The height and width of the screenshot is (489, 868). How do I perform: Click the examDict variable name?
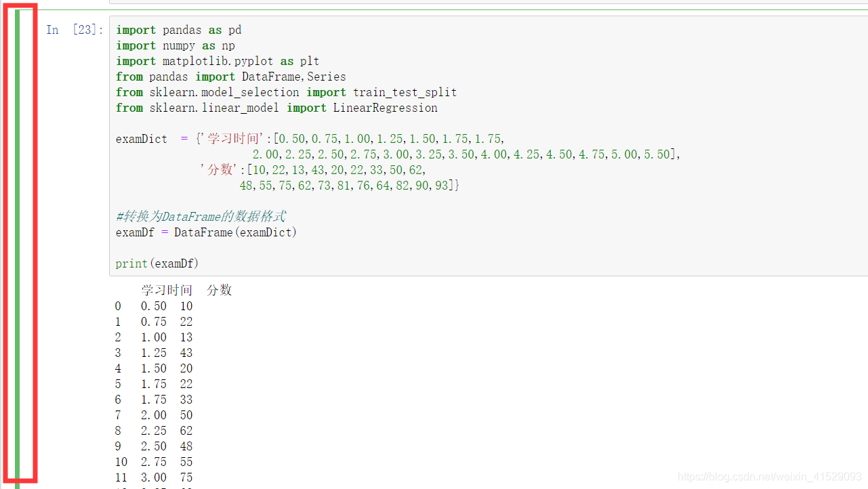tap(142, 139)
